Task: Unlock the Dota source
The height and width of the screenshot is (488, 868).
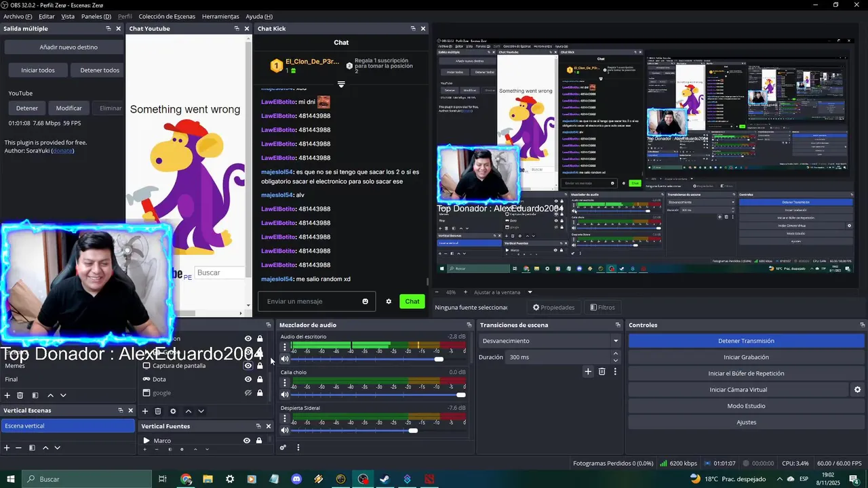Action: [260, 380]
